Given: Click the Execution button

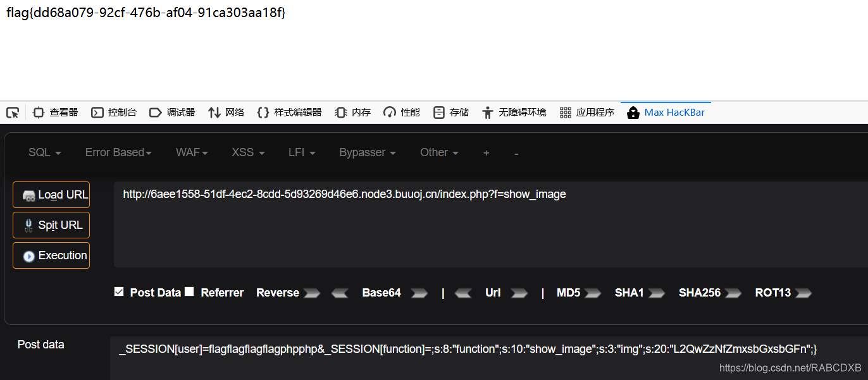Looking at the screenshot, I should tap(51, 255).
